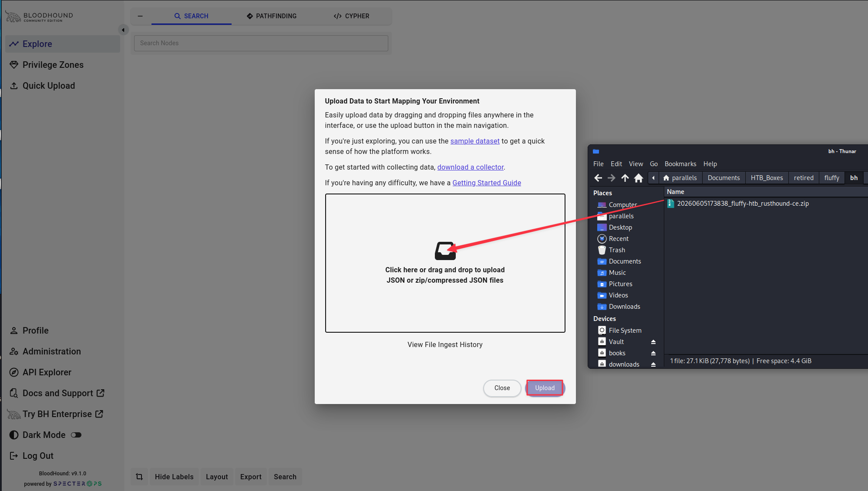Screen dimensions: 868x491
Task: Open Quick Upload from sidebar
Action: click(x=63, y=86)
